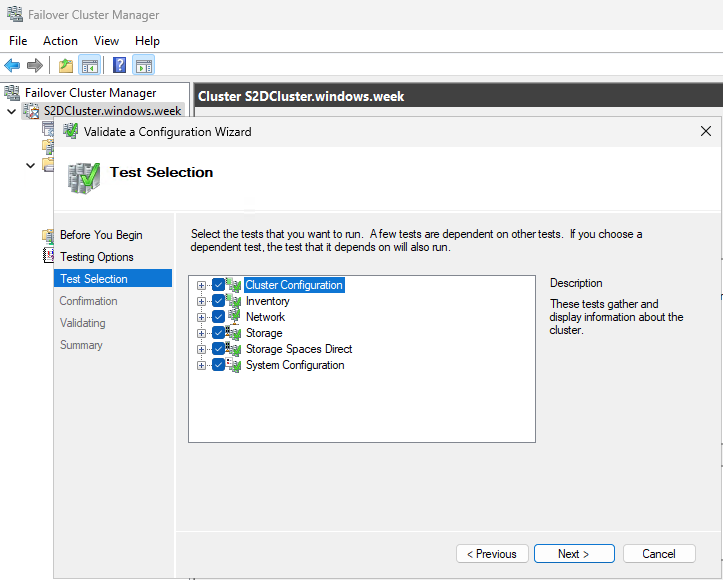Collapse the S2DCluster.windows.week tree node
The height and width of the screenshot is (580, 723).
pos(12,111)
